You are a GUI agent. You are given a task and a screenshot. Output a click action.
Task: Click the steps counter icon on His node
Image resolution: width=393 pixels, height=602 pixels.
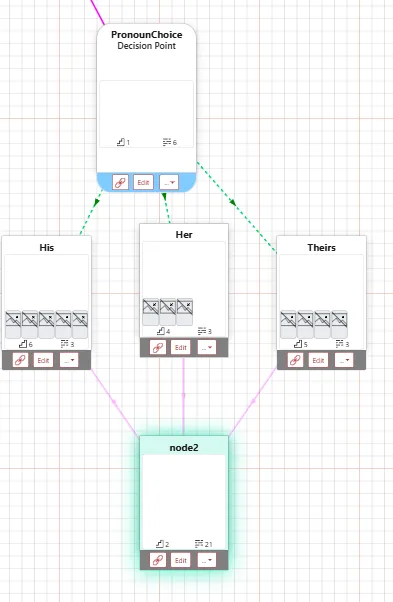click(23, 344)
